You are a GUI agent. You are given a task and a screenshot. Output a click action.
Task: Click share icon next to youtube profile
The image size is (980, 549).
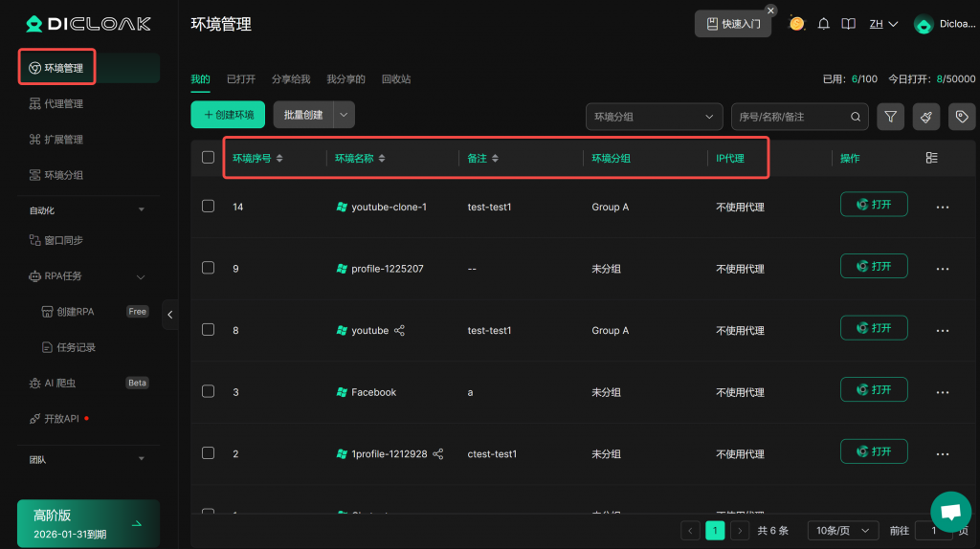(400, 331)
